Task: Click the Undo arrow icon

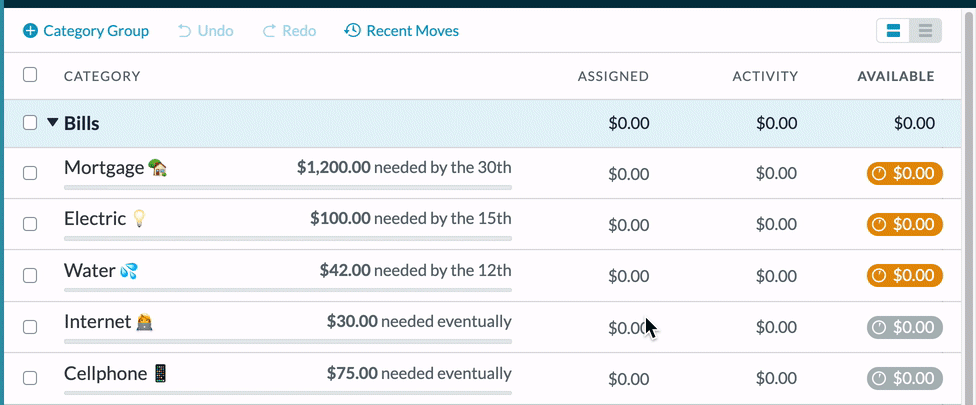Action: tap(184, 30)
